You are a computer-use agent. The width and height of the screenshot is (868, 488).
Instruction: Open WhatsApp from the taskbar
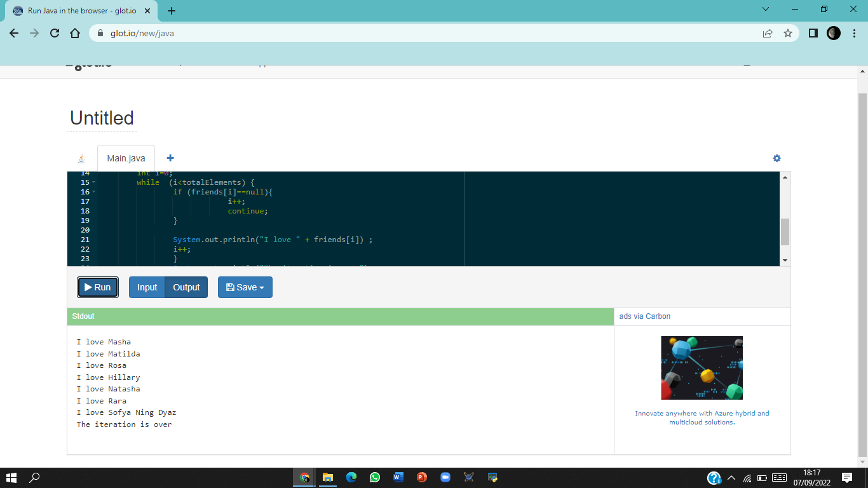tap(375, 477)
